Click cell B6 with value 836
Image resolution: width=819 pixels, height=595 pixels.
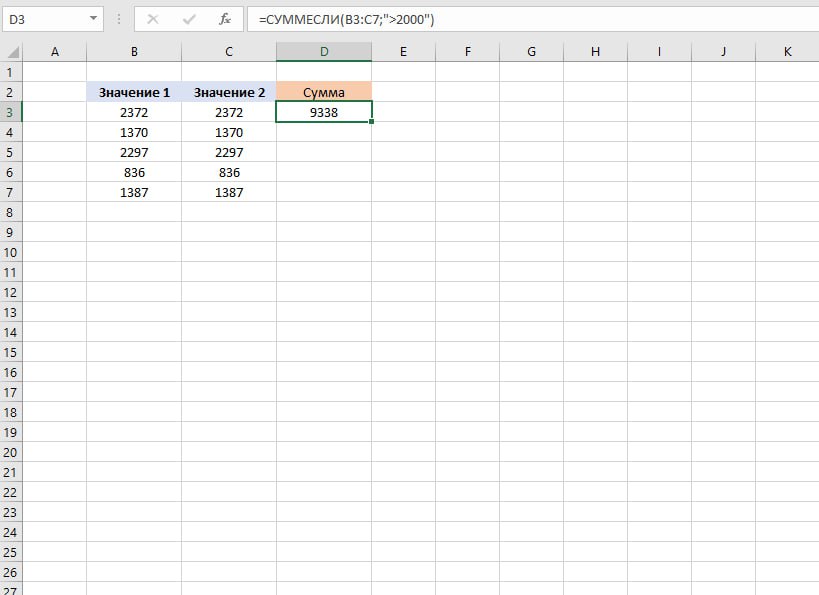click(x=134, y=172)
